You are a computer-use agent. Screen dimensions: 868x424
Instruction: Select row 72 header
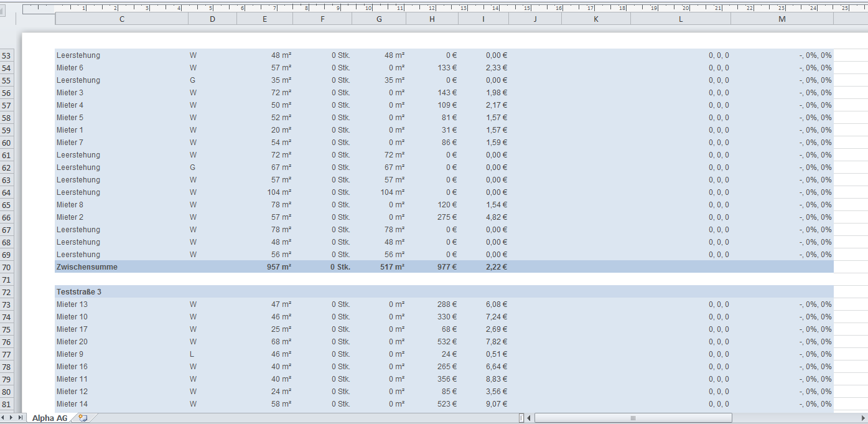click(6, 292)
